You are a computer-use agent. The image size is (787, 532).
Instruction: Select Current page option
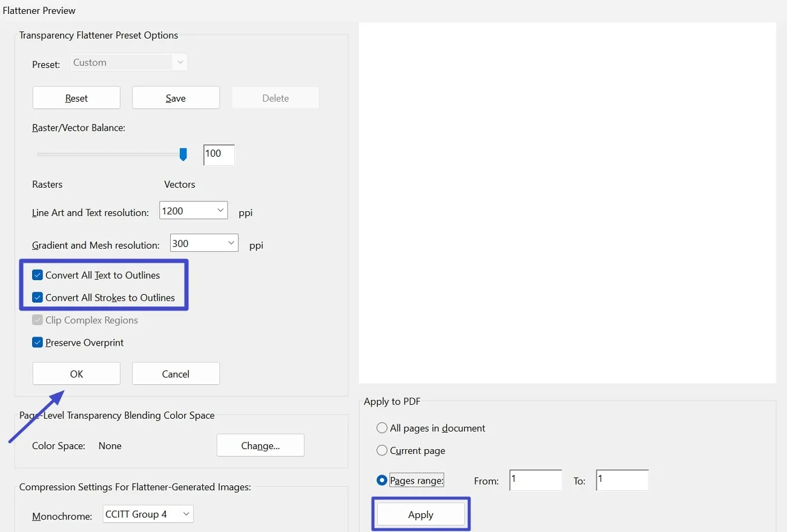click(382, 450)
